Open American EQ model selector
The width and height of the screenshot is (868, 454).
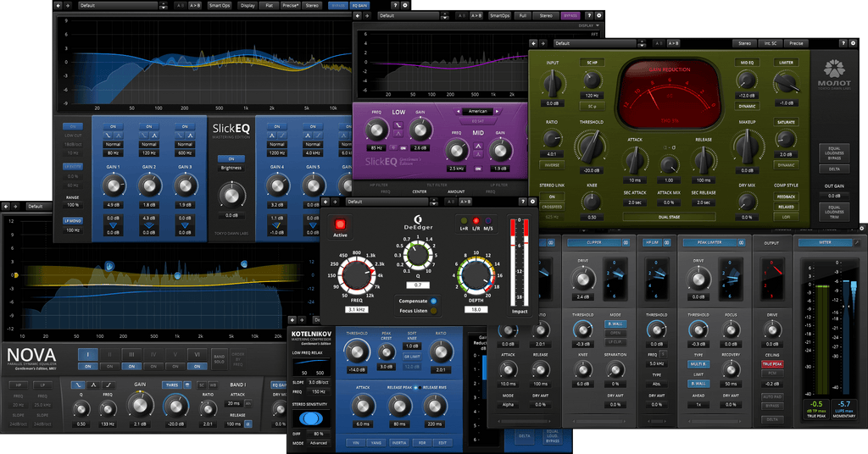[x=478, y=111]
